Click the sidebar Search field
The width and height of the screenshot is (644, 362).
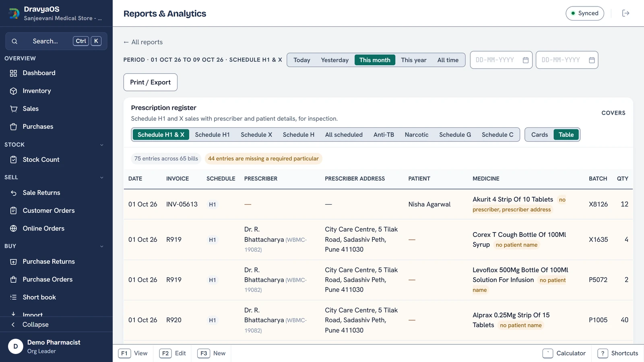(x=56, y=41)
